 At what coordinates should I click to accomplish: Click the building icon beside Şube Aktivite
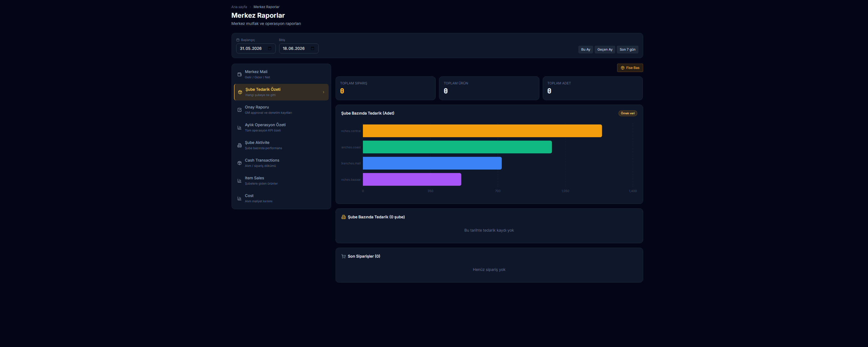[x=239, y=145]
